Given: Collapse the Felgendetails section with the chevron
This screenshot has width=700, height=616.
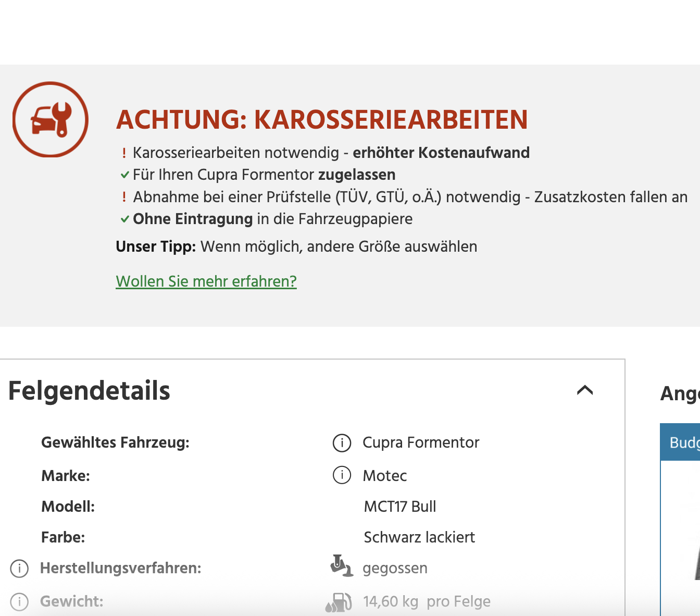Looking at the screenshot, I should tap(585, 390).
